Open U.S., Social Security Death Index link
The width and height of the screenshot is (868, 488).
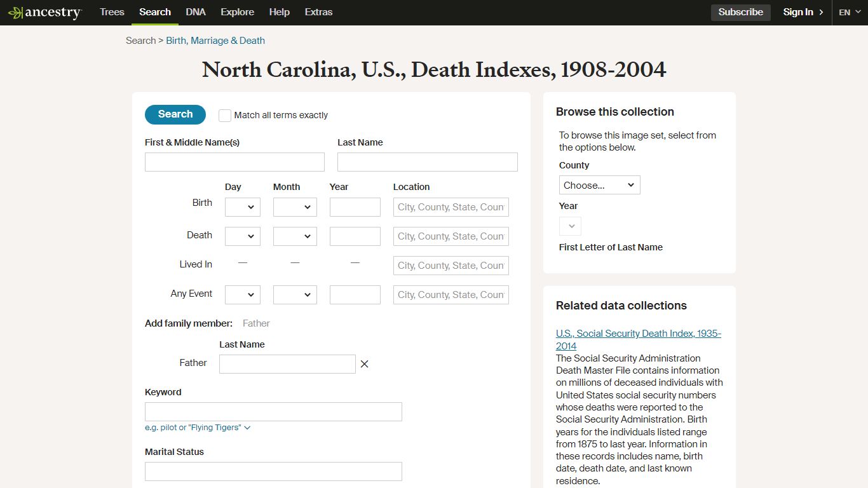pos(639,340)
